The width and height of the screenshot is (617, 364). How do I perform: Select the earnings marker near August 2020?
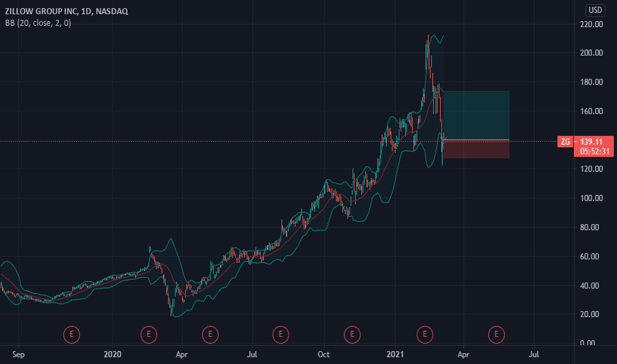coord(281,334)
